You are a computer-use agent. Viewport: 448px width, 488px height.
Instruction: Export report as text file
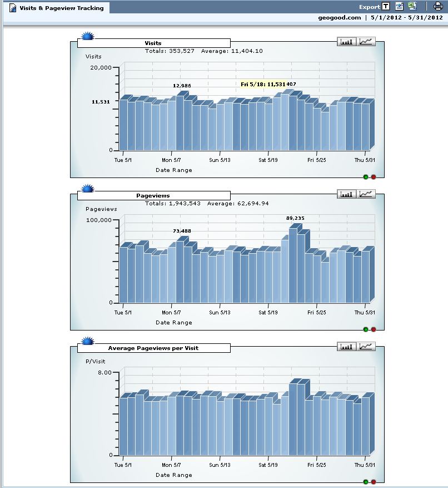point(386,7)
